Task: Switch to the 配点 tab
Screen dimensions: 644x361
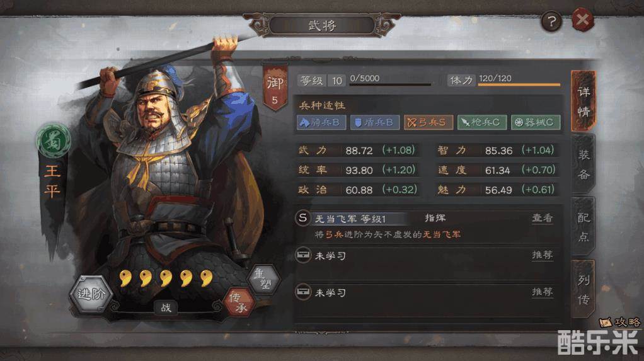Action: pyautogui.click(x=584, y=227)
